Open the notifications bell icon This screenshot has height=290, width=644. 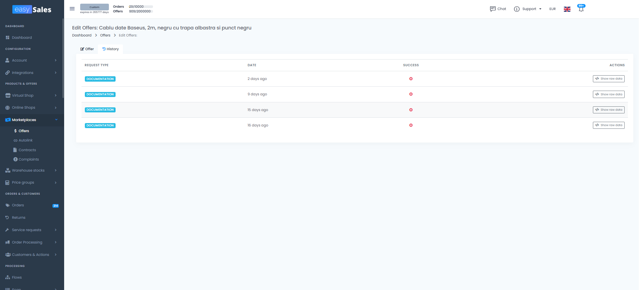coord(581,9)
